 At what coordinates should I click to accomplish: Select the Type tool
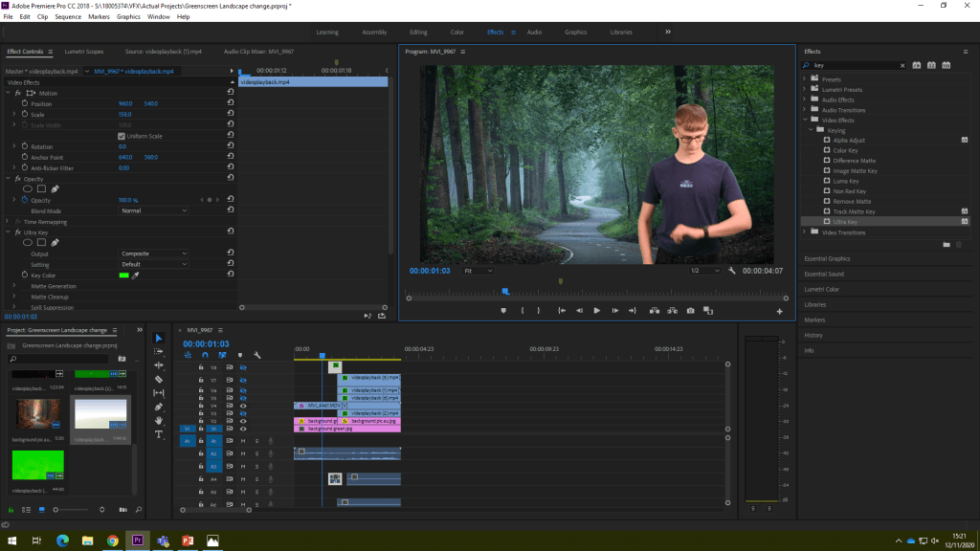[159, 434]
